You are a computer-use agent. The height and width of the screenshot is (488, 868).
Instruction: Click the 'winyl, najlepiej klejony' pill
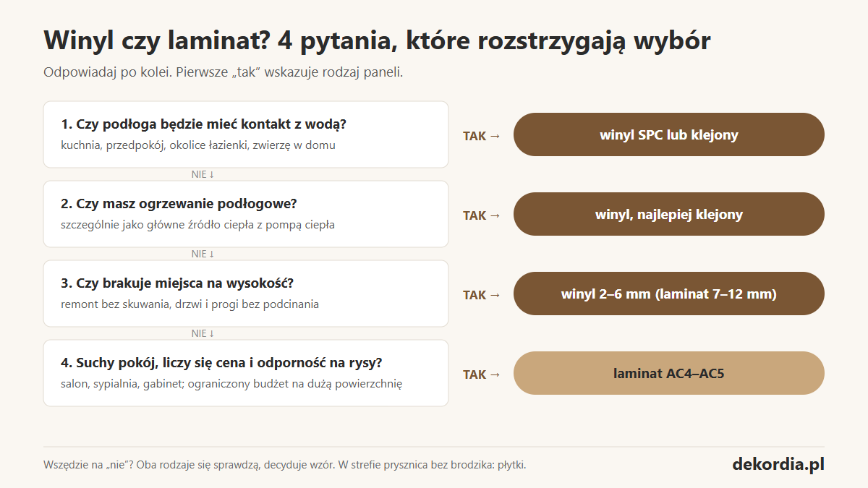click(x=669, y=214)
